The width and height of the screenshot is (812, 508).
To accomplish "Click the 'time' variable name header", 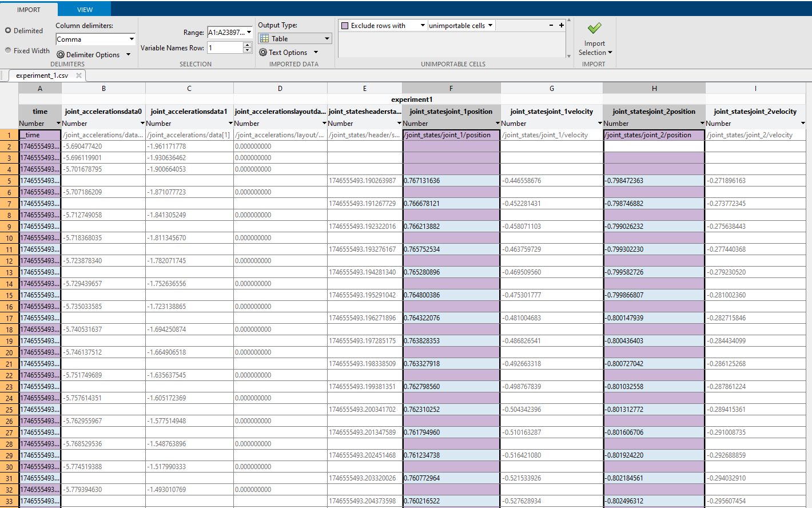I will (x=40, y=112).
